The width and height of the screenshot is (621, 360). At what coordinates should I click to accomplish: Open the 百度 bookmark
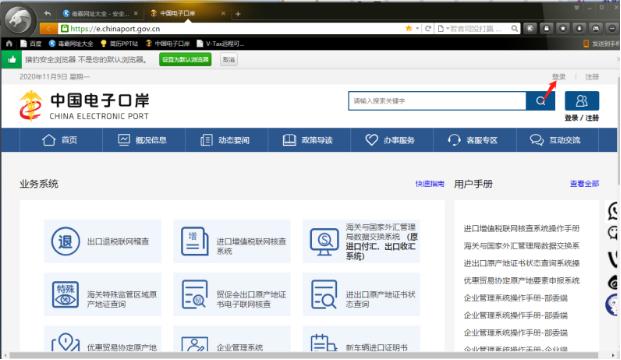(x=31, y=44)
